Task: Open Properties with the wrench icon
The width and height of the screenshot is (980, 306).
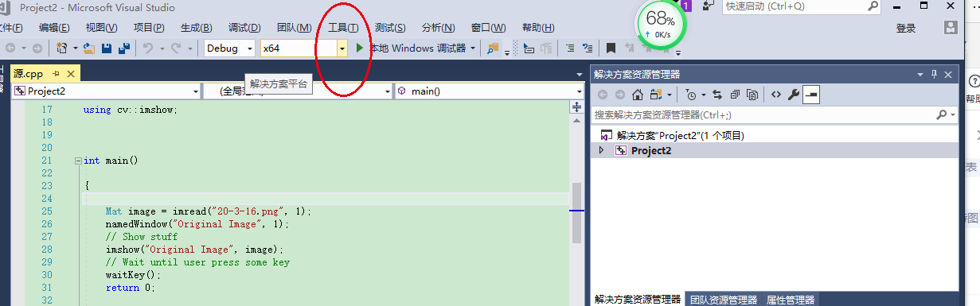Action: click(794, 95)
